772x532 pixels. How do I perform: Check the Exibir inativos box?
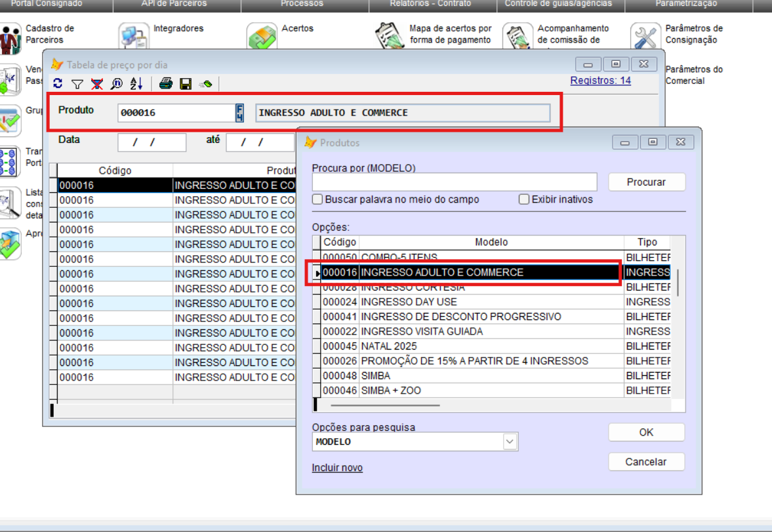tap(524, 199)
